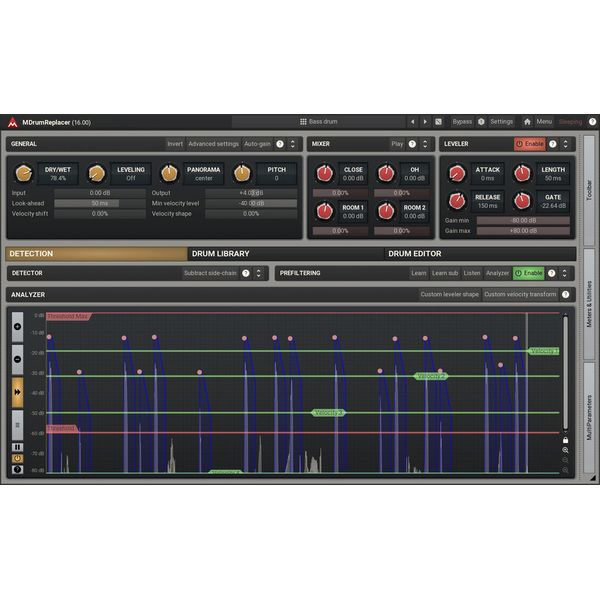Open the Prefiltering panel presets arrows
This screenshot has height=600, width=600.
[564, 273]
